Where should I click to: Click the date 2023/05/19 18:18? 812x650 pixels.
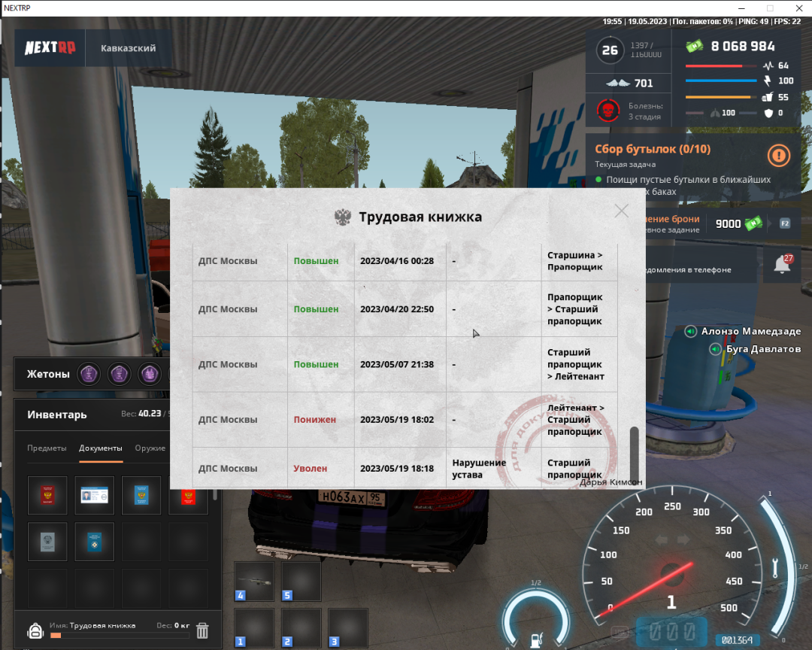(x=397, y=468)
